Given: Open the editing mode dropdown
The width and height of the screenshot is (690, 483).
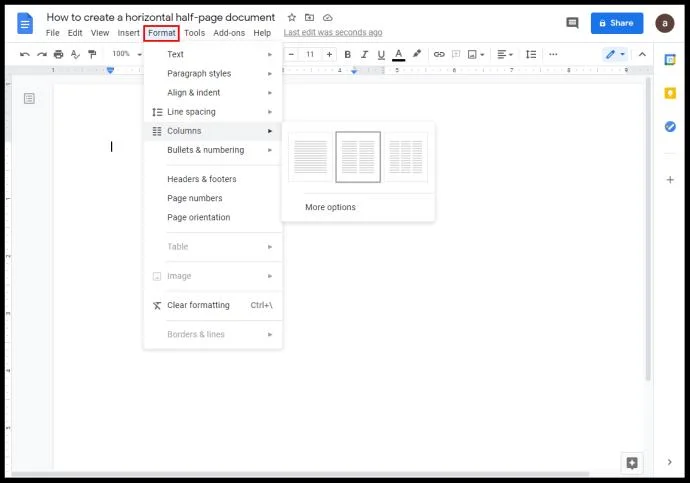Looking at the screenshot, I should click(x=615, y=55).
